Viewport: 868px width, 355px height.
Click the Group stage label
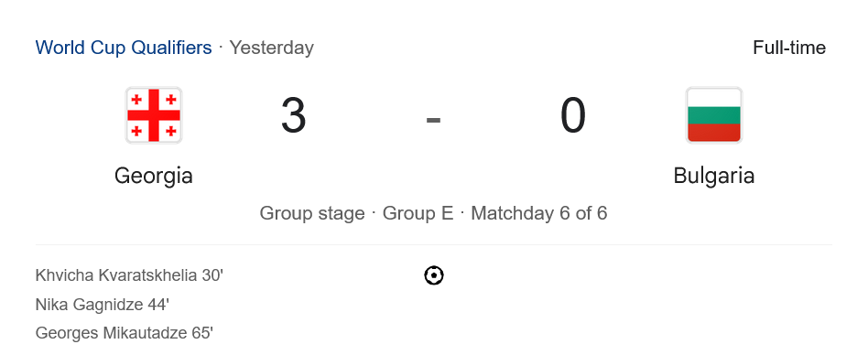point(312,213)
